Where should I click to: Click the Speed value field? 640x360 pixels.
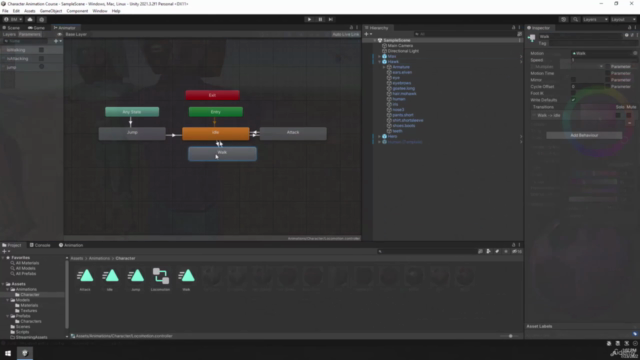tap(604, 60)
